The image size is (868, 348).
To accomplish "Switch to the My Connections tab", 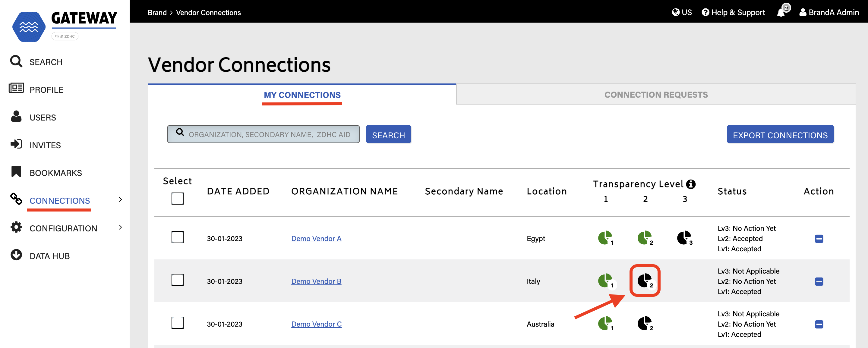I will [x=302, y=95].
